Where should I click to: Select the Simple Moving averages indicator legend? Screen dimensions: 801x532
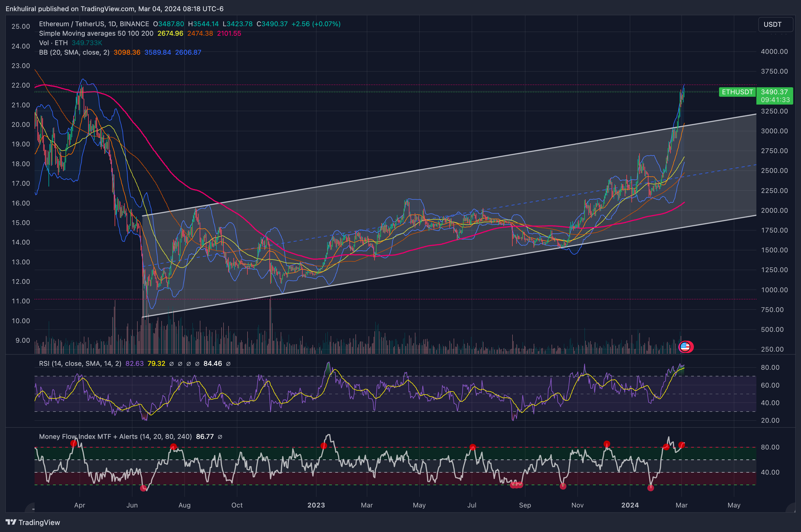pyautogui.click(x=96, y=33)
